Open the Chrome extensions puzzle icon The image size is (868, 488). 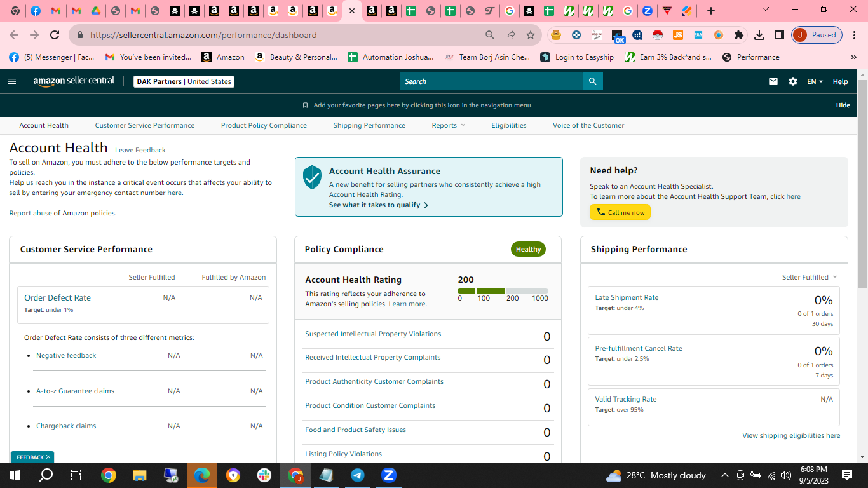pos(738,35)
